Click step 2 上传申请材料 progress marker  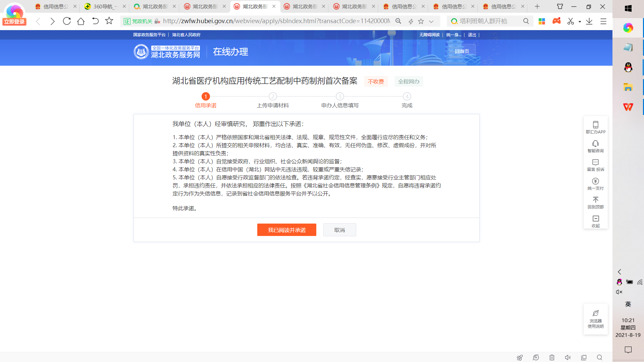[273, 97]
